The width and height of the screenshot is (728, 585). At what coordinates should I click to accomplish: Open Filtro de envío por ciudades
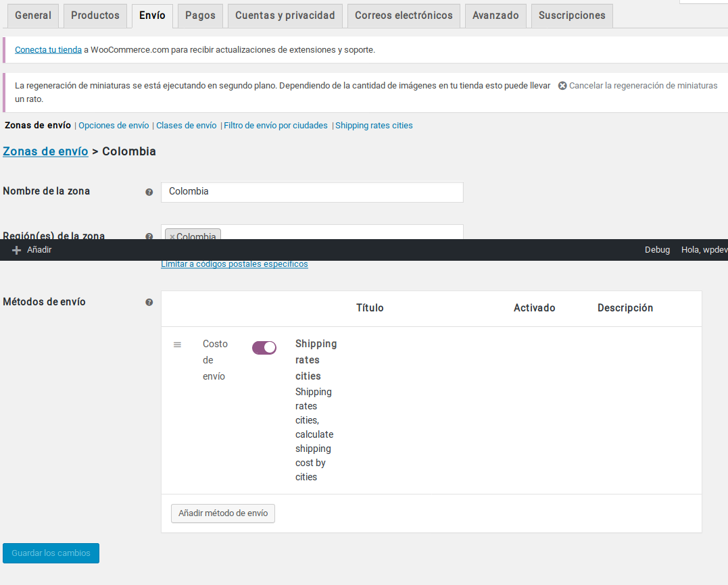276,126
